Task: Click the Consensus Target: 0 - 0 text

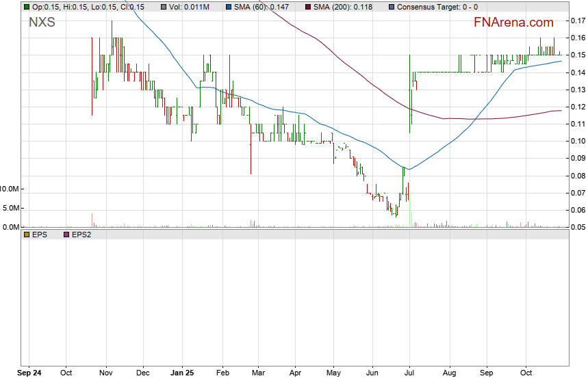Action: (x=437, y=7)
